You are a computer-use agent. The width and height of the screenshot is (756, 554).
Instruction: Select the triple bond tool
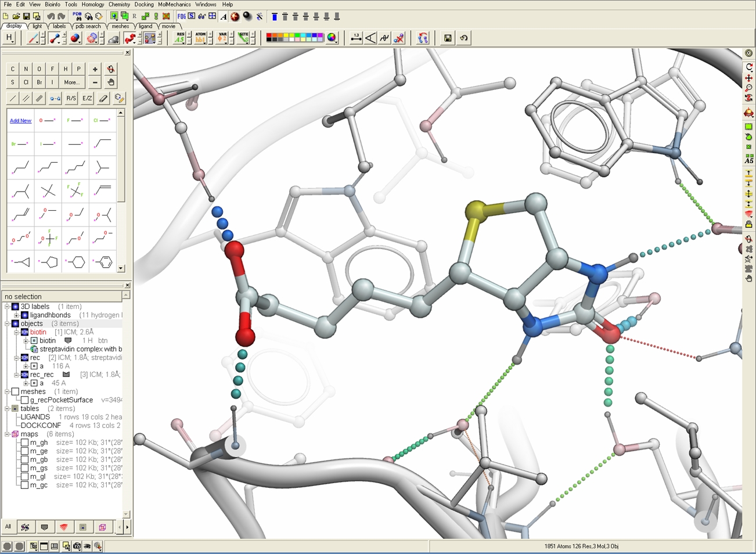coord(39,98)
